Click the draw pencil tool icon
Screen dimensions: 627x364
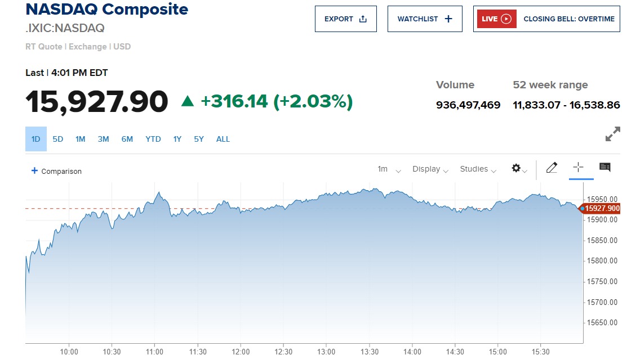coord(552,168)
